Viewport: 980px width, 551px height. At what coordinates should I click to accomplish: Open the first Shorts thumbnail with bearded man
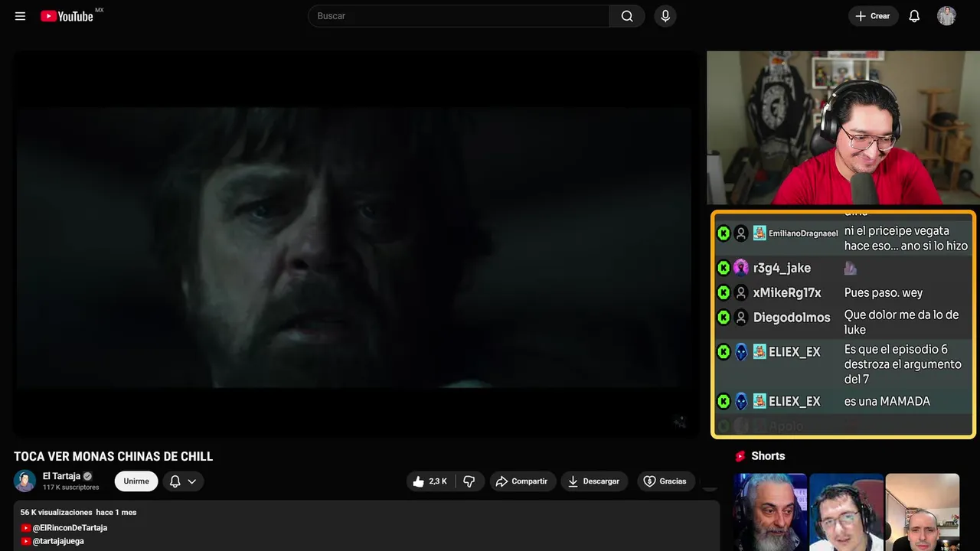click(769, 512)
